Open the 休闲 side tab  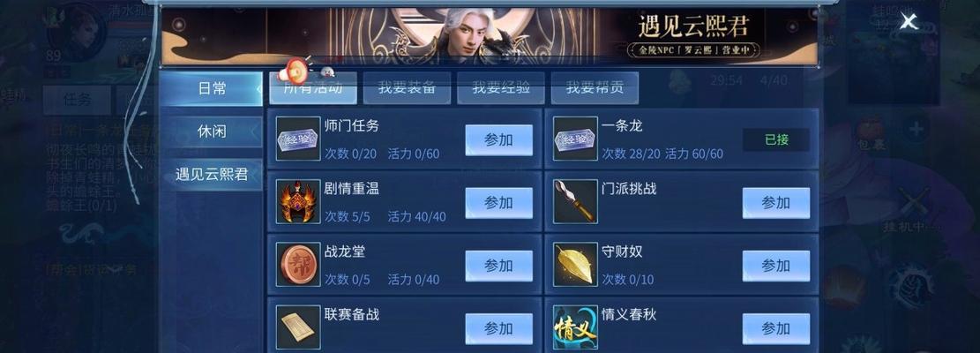click(x=212, y=131)
